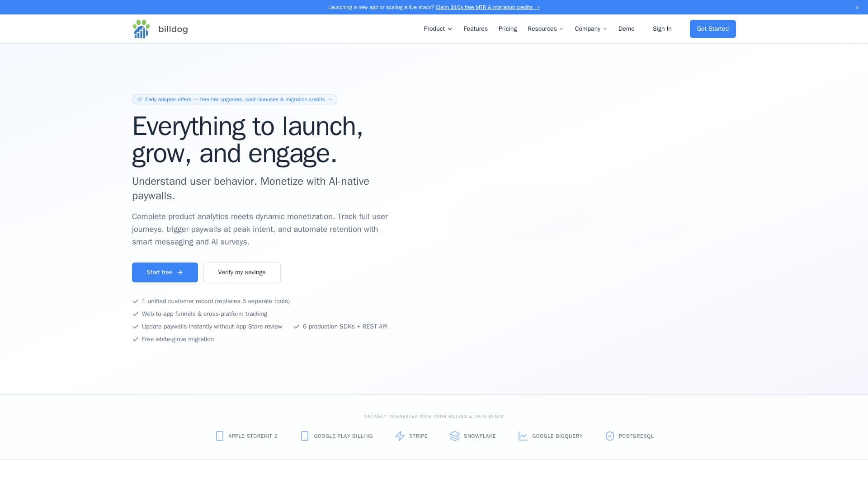The width and height of the screenshot is (868, 488).
Task: Click the sparkle icon in early adopter badge
Action: coord(140,99)
